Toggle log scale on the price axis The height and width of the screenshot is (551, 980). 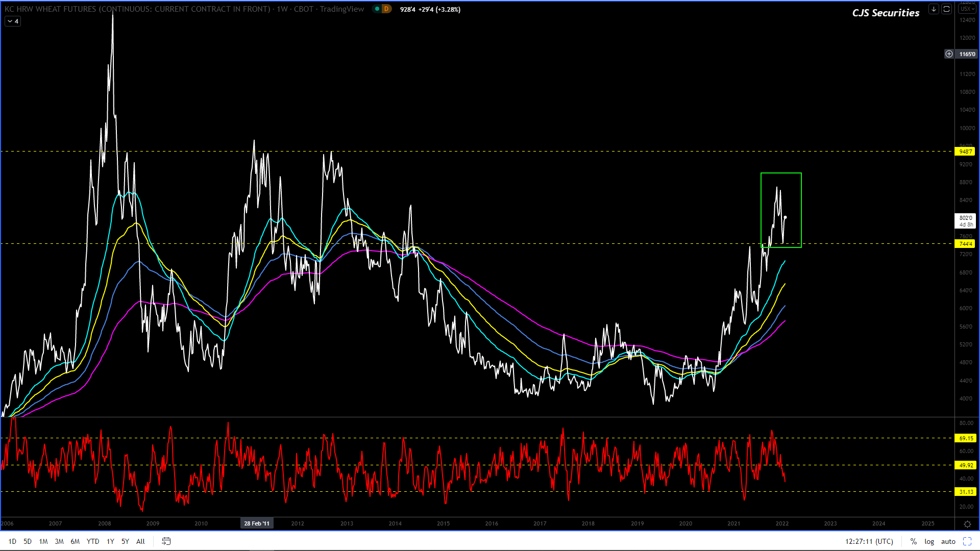pyautogui.click(x=929, y=541)
